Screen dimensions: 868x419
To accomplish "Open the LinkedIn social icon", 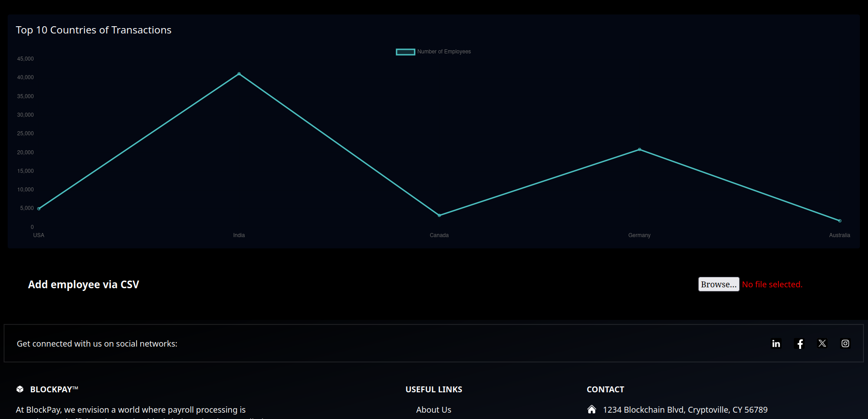I will point(776,343).
